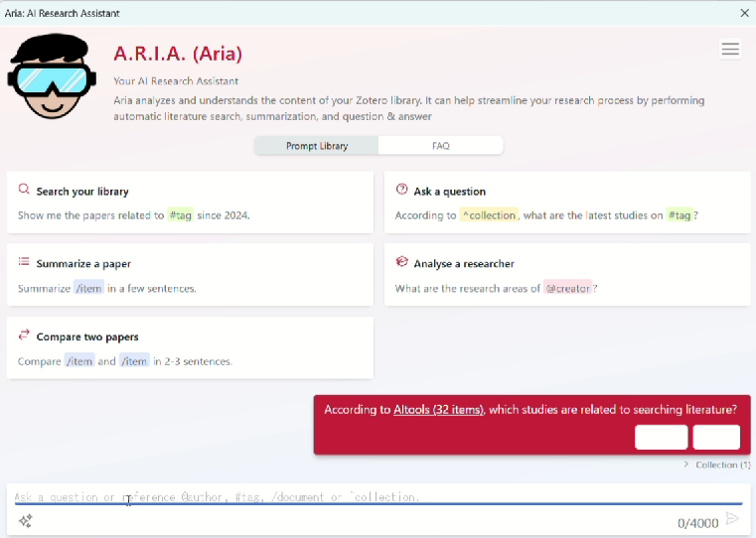Click the send arrow icon
Viewport: 756px width, 538px height.
[x=732, y=519]
